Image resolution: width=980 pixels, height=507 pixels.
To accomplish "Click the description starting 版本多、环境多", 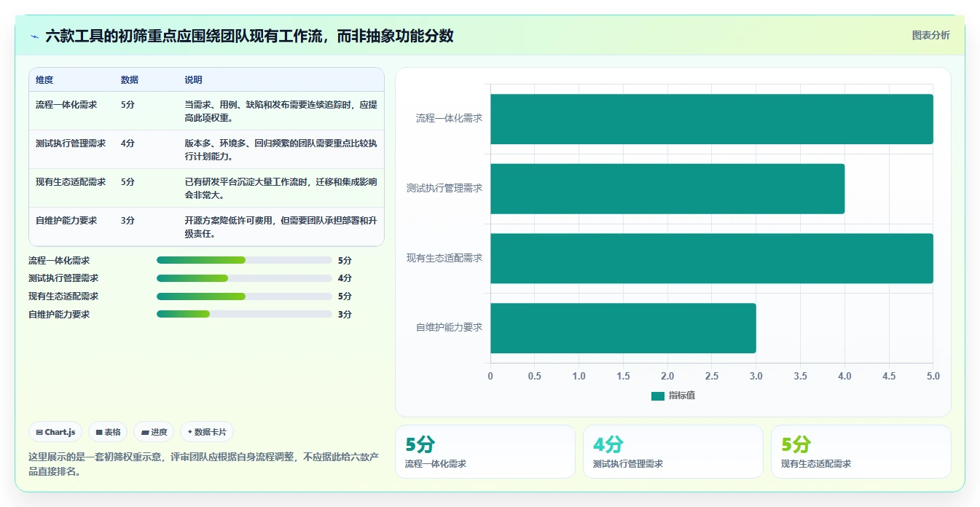I will click(x=281, y=150).
